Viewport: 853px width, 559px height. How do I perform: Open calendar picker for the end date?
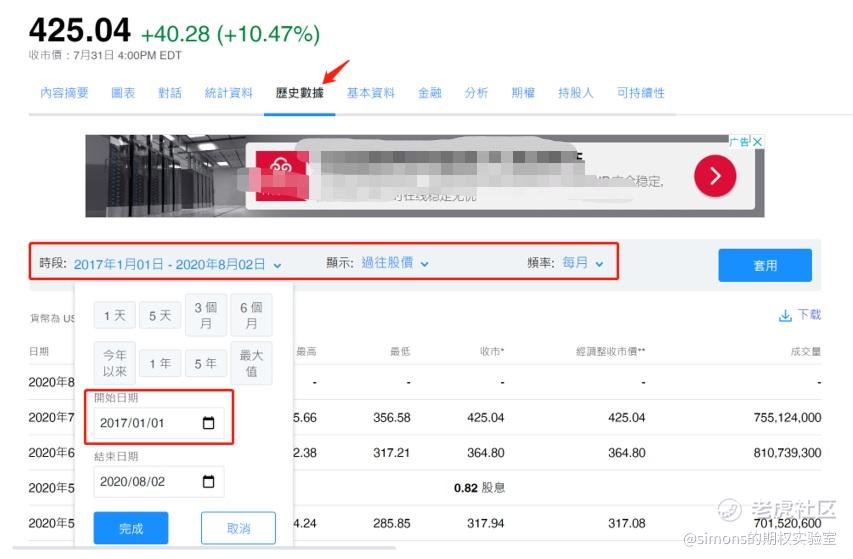pyautogui.click(x=208, y=482)
